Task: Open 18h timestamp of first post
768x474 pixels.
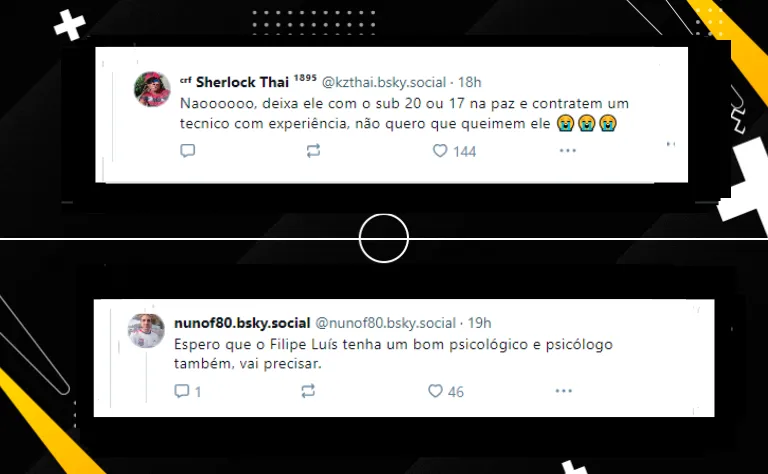Action: (x=470, y=82)
